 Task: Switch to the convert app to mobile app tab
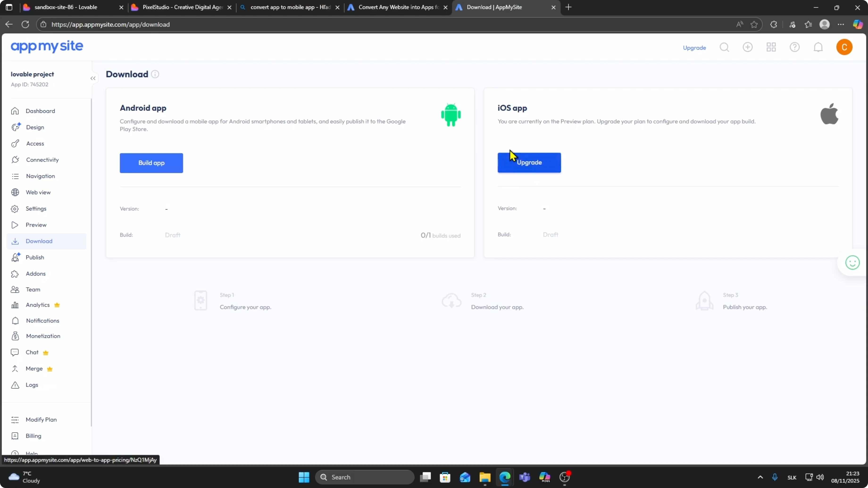(x=290, y=7)
